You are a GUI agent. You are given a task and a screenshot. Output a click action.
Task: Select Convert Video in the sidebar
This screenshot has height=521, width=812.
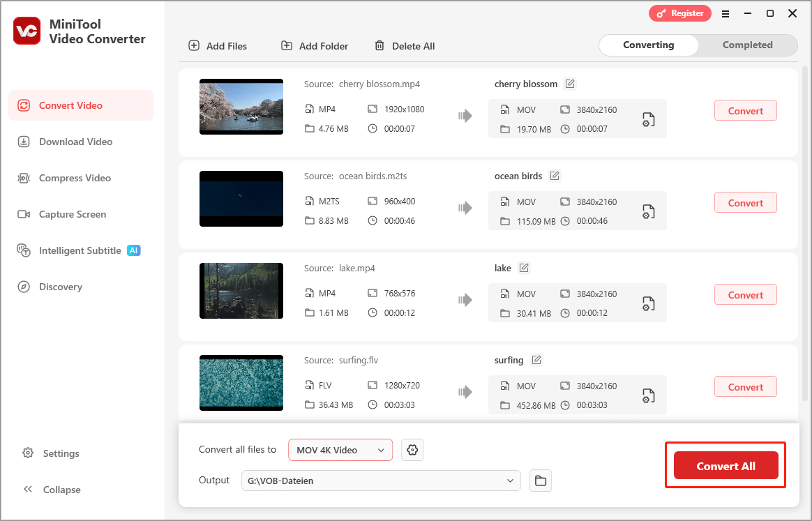coord(70,105)
